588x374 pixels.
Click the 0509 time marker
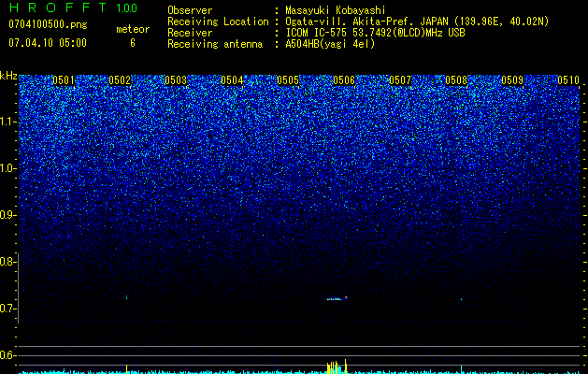512,80
